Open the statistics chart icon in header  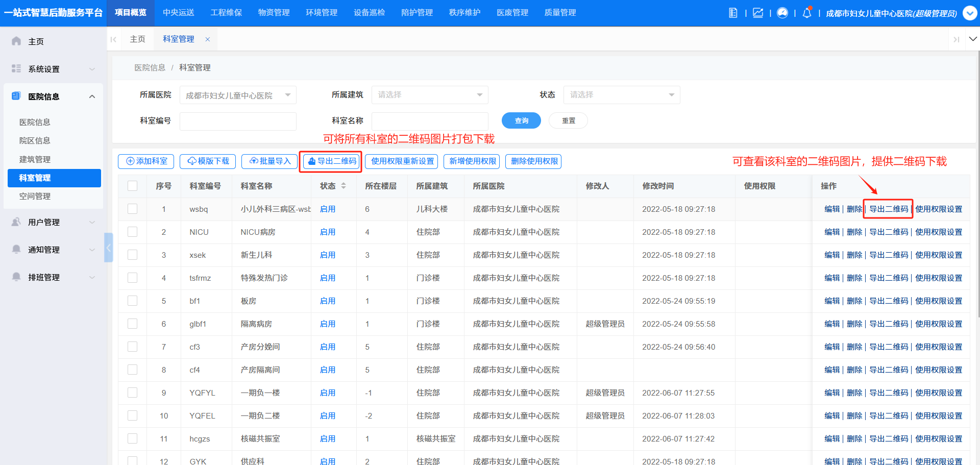(x=758, y=13)
